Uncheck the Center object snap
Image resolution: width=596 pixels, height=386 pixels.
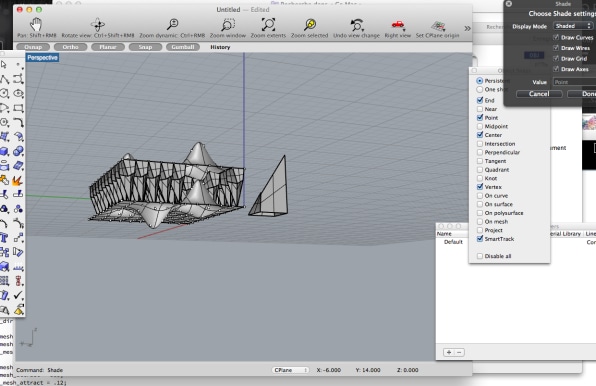(480, 135)
